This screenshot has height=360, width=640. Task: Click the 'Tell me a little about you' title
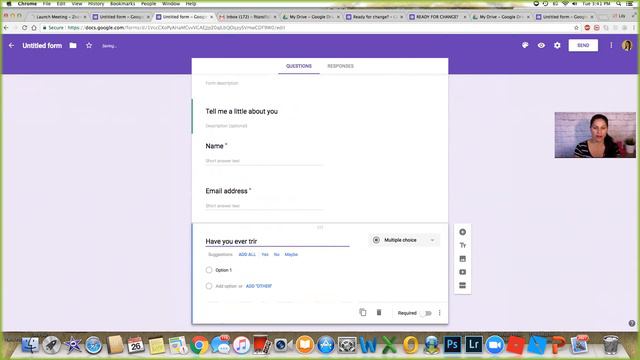242,111
